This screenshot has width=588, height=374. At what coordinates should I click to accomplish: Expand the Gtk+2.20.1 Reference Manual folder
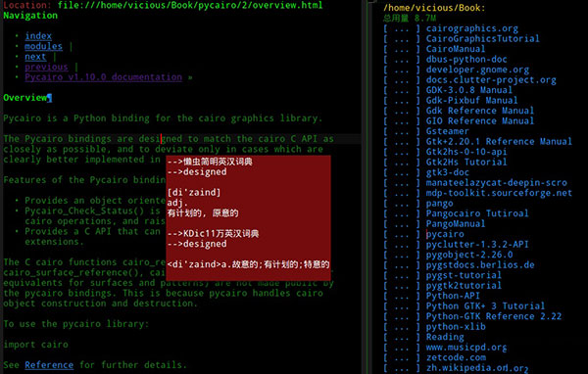tap(499, 142)
